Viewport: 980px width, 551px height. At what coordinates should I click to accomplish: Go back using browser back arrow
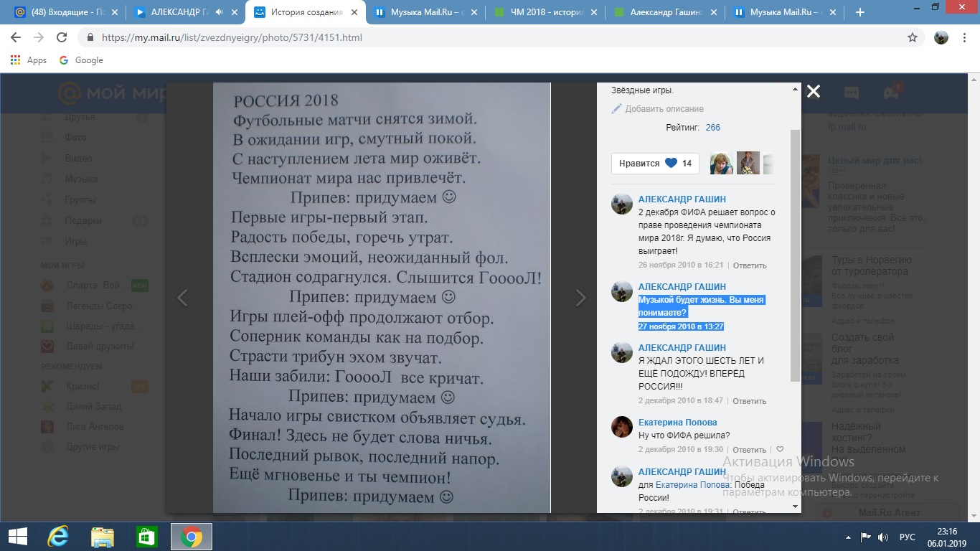point(16,37)
